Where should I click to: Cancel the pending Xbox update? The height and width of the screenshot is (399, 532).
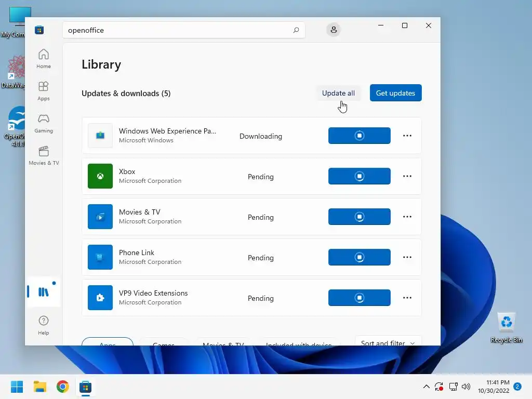[x=360, y=176]
